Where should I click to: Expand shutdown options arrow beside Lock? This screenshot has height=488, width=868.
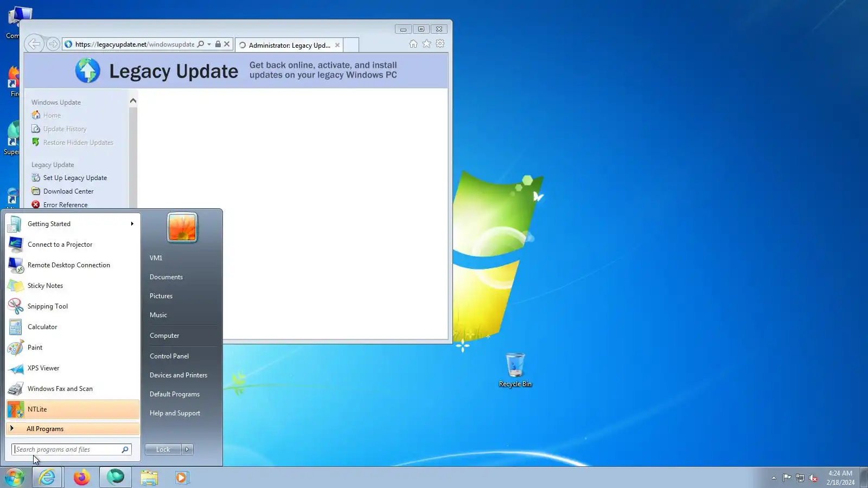(x=187, y=450)
